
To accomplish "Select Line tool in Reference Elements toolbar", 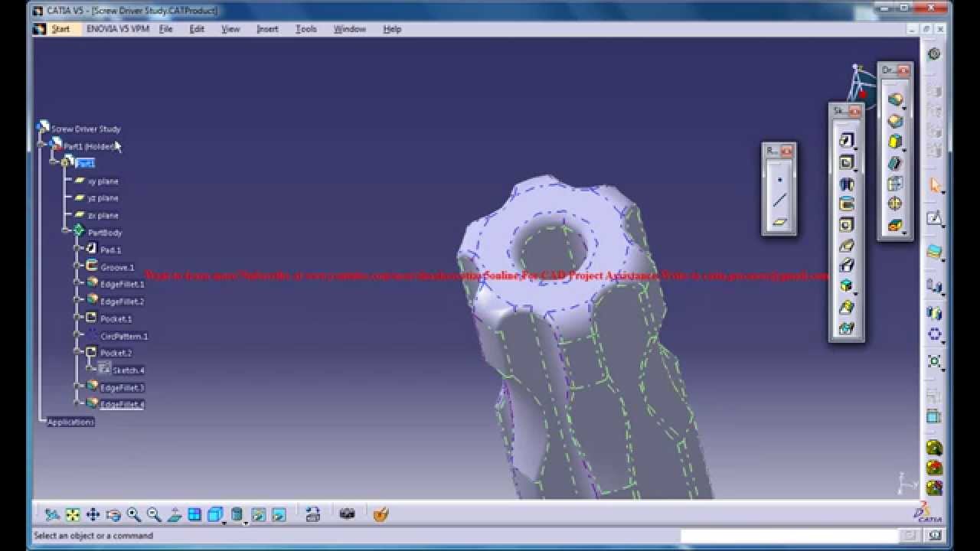I will pyautogui.click(x=779, y=201).
